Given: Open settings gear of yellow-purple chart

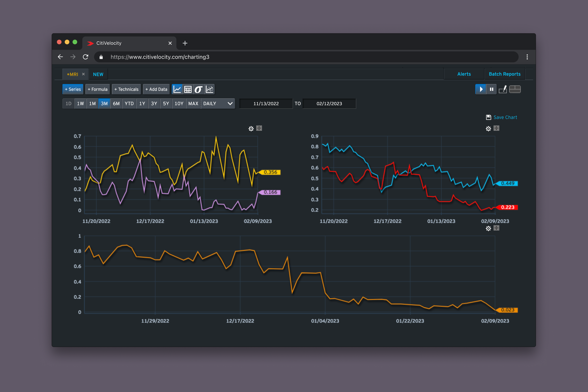Looking at the screenshot, I should pos(251,128).
